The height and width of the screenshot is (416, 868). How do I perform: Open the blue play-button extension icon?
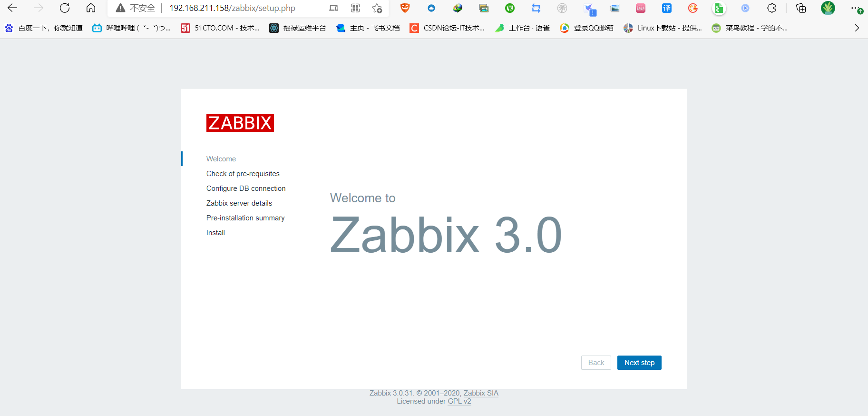tap(745, 8)
